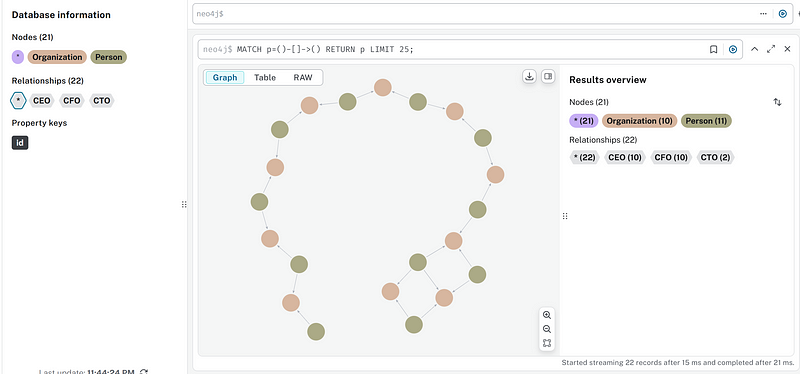Click the Database information heading
Image resolution: width=800 pixels, height=374 pixels.
61,15
